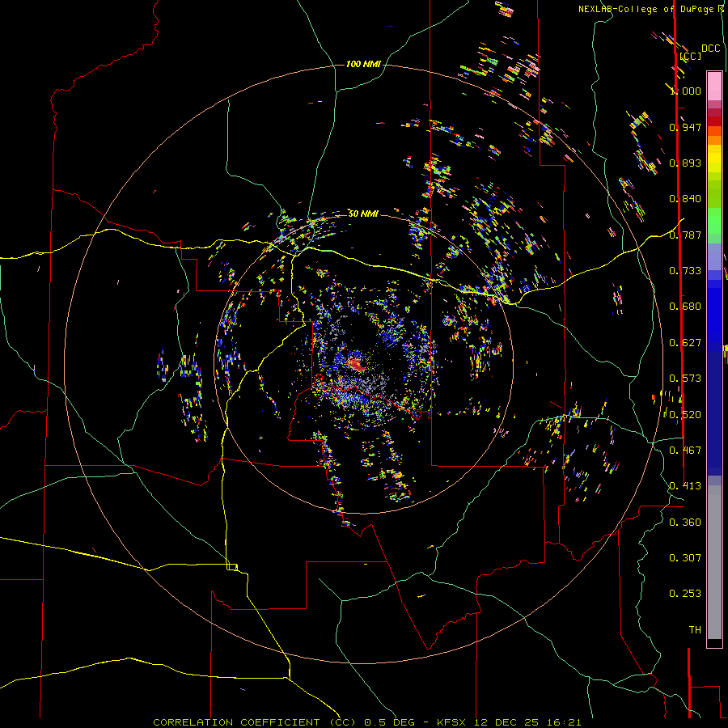Click the DCC label above the color scale

coord(711,49)
